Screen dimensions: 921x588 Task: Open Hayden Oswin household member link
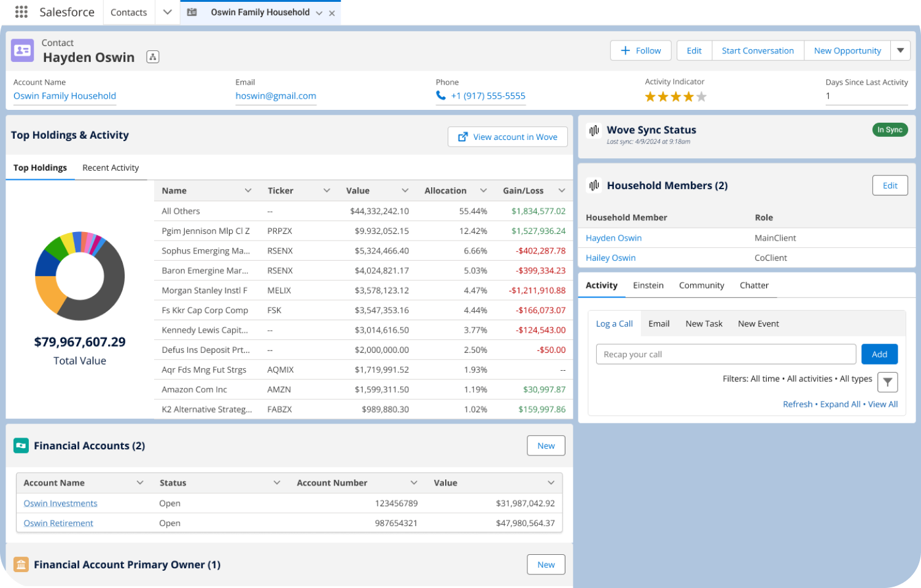(x=613, y=238)
